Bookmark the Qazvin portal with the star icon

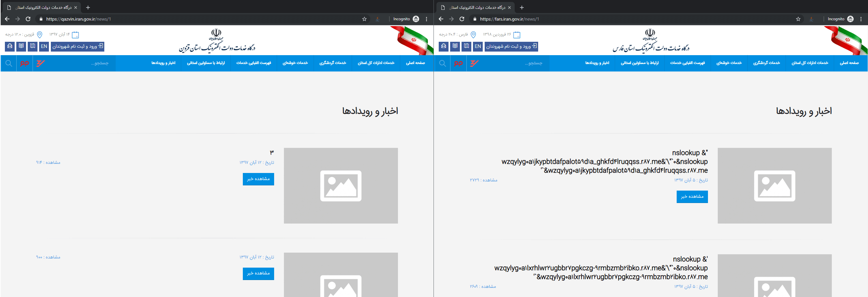364,19
